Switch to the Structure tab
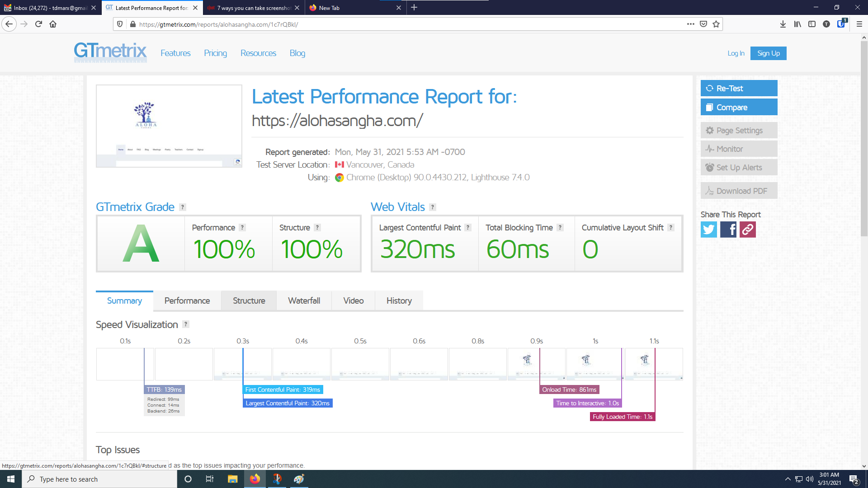 tap(249, 300)
